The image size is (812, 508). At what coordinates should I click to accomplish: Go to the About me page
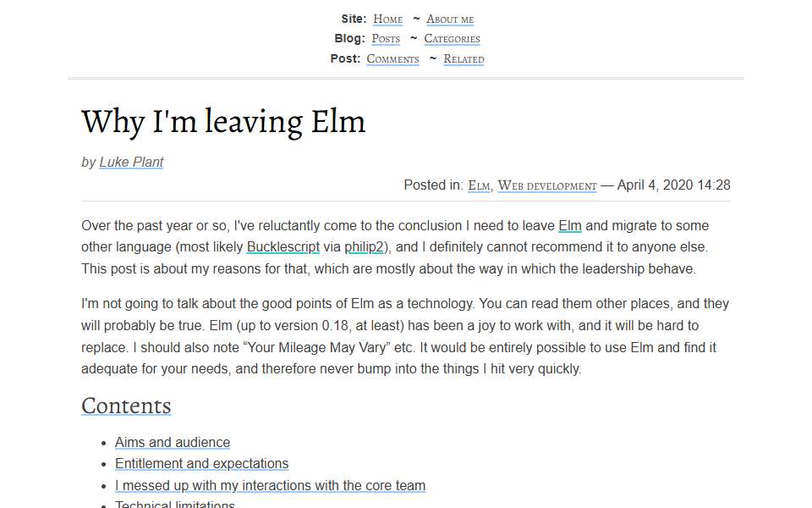coord(450,19)
